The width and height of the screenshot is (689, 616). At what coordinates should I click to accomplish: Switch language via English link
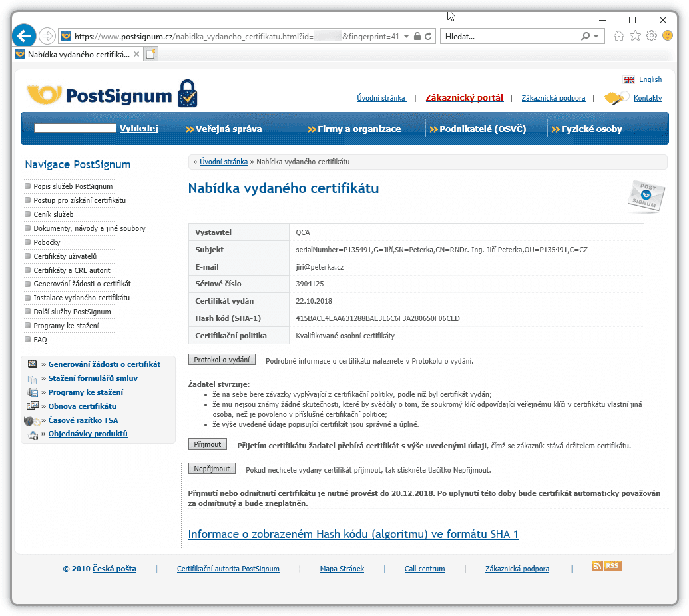click(650, 80)
